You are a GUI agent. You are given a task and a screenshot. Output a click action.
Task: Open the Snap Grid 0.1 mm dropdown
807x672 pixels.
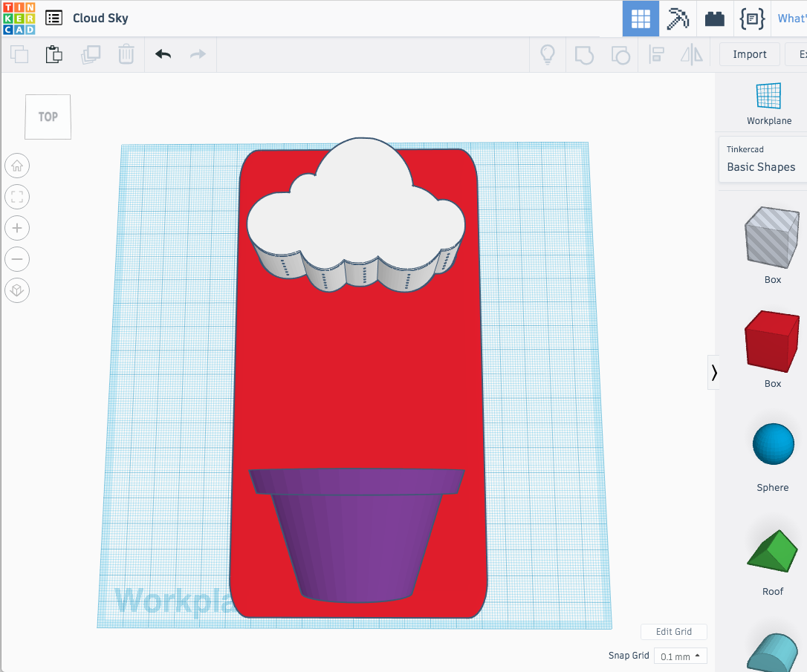pos(680,656)
